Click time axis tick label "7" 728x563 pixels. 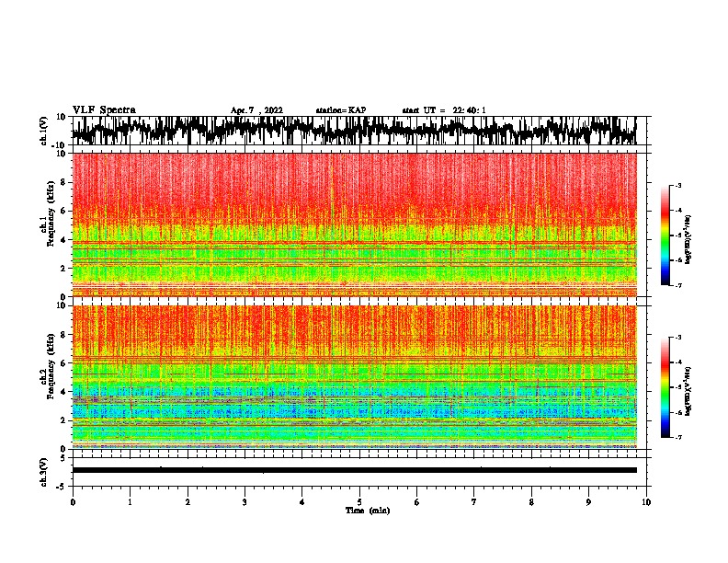474,502
